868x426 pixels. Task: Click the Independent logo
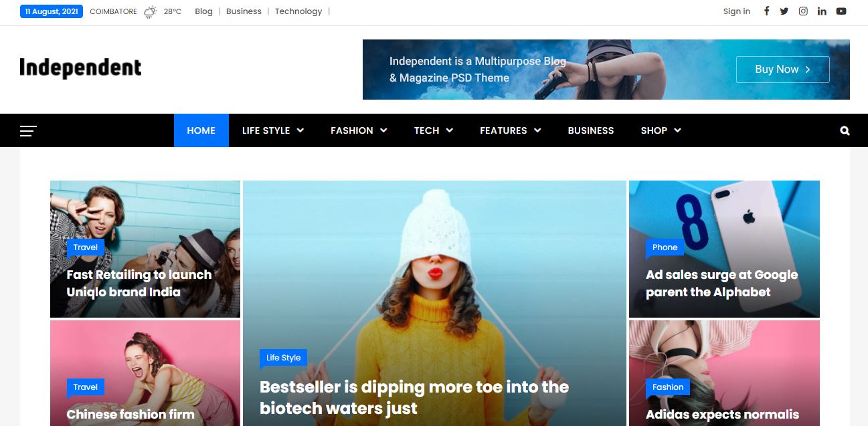pyautogui.click(x=80, y=68)
